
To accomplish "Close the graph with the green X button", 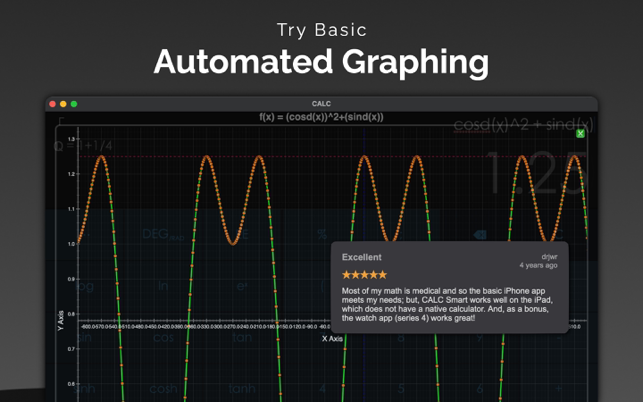I will [x=580, y=133].
